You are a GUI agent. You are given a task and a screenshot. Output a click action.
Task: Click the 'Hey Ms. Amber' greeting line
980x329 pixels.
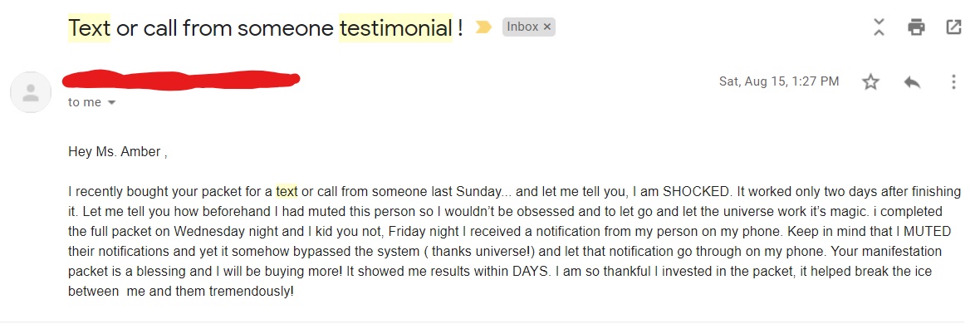[x=117, y=152]
